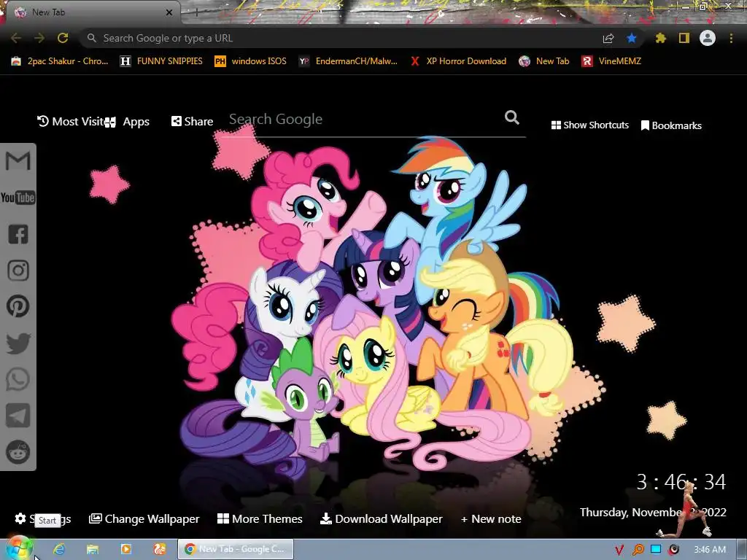
Task: Open the Chrome side panel icon
Action: point(684,38)
